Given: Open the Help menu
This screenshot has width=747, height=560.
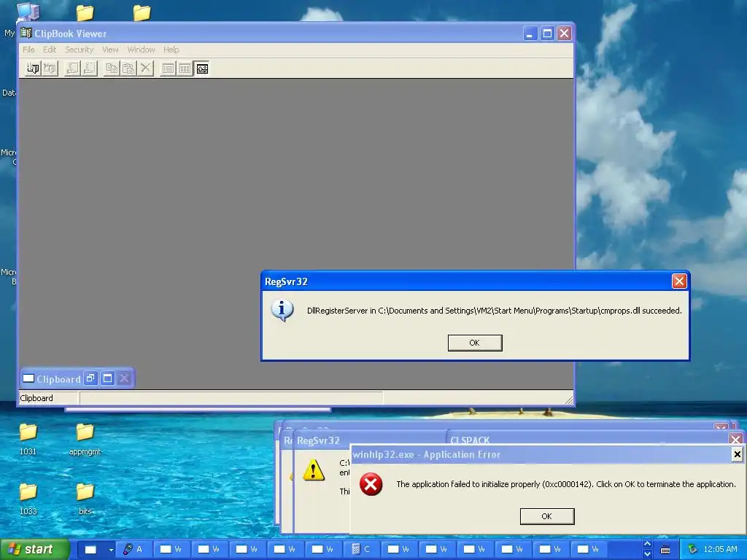Looking at the screenshot, I should (171, 50).
